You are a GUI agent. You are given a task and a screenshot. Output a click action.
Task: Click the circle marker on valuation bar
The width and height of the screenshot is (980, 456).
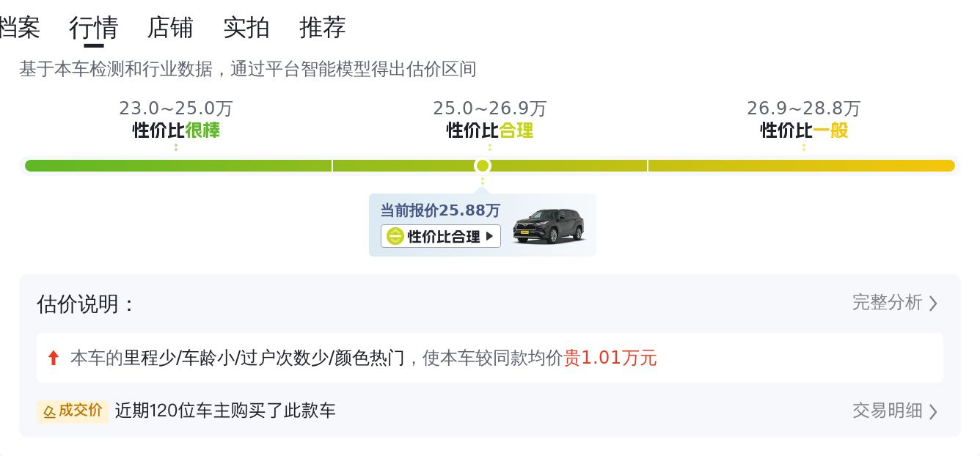[x=482, y=166]
